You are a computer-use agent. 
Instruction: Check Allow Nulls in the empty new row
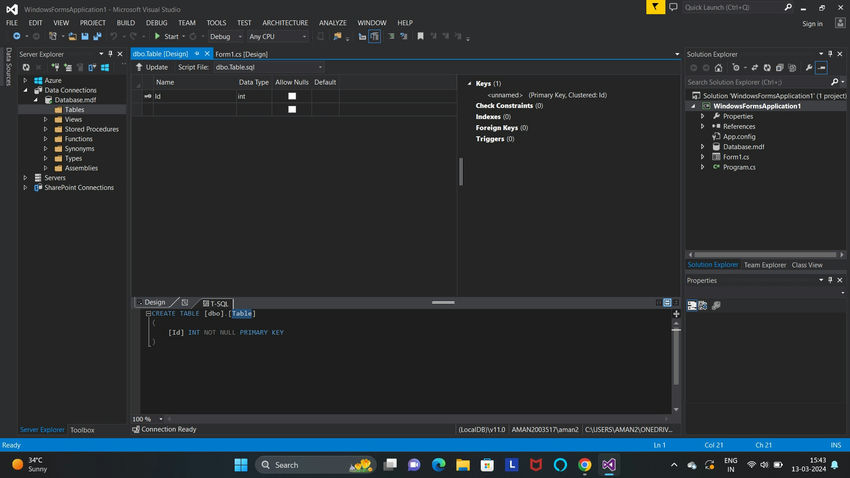(292, 109)
